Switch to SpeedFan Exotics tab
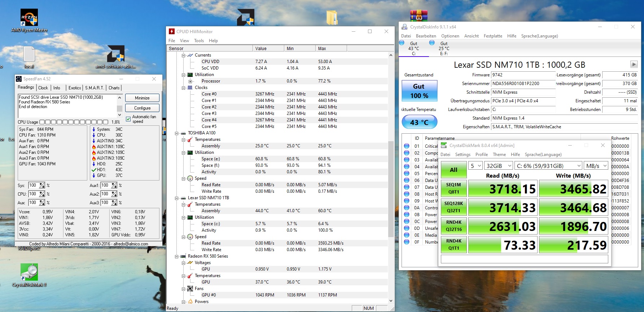The width and height of the screenshot is (644, 312). pos(75,88)
